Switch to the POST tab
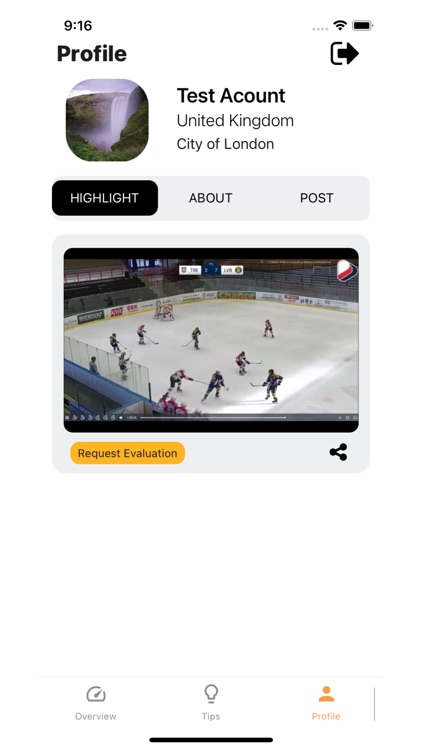Image resolution: width=422 pixels, height=750 pixels. coord(317,198)
